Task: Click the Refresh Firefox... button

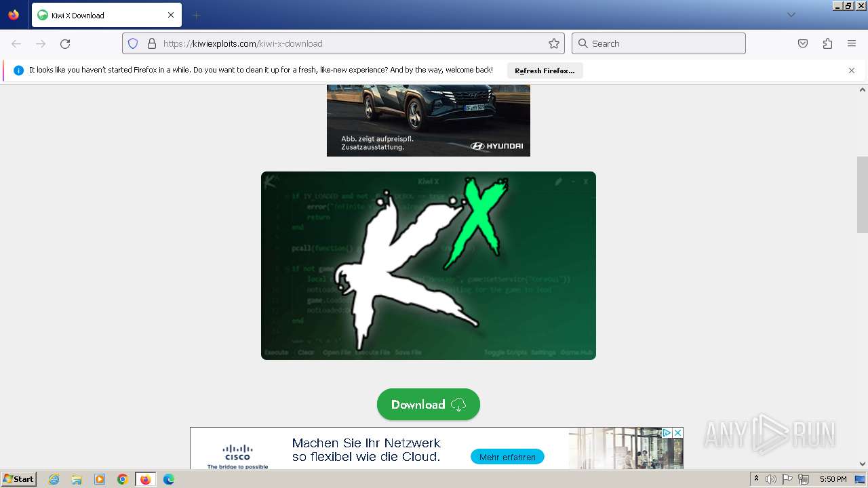Action: pyautogui.click(x=545, y=70)
